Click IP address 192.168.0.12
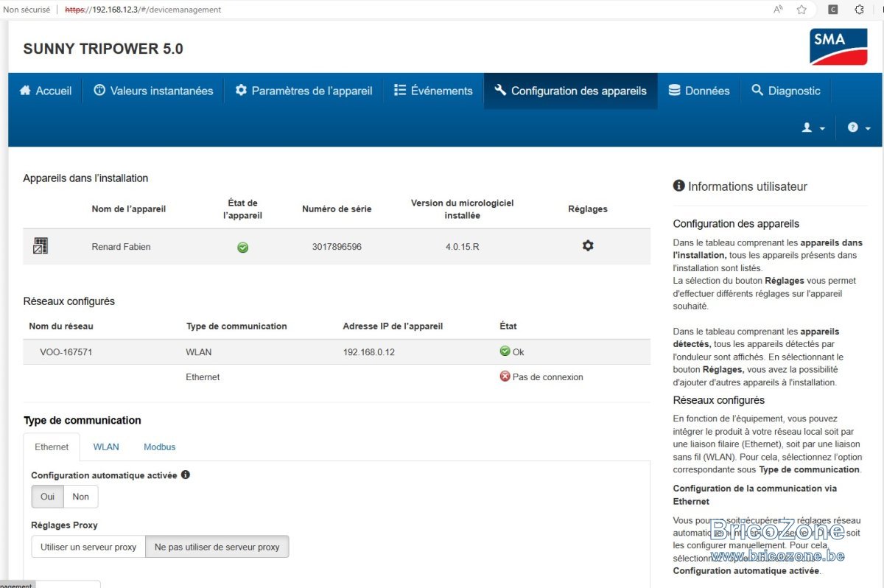This screenshot has height=588, width=884. pos(369,352)
